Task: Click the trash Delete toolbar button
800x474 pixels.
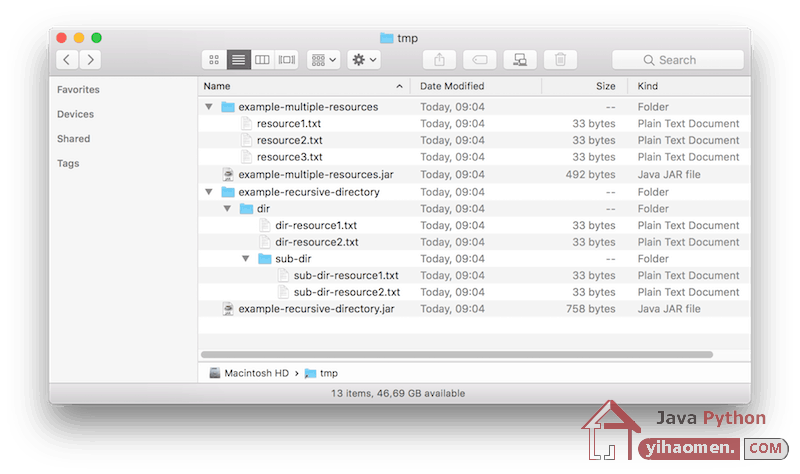Action: click(x=560, y=60)
